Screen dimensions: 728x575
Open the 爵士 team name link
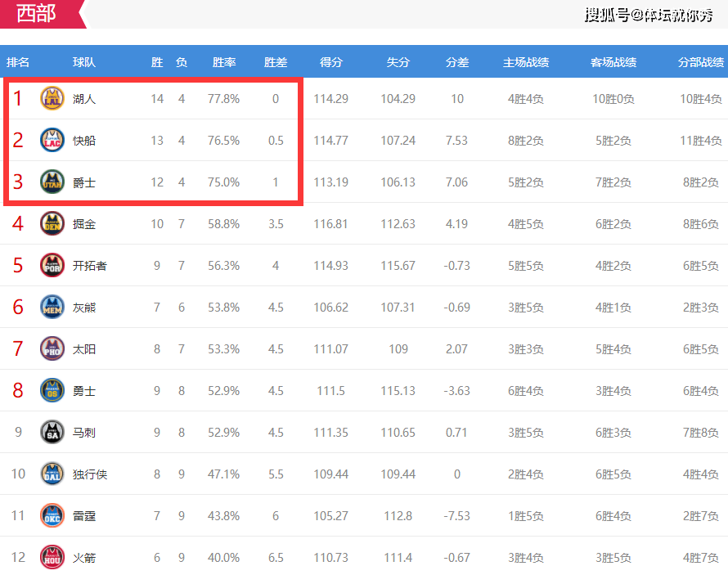84,182
